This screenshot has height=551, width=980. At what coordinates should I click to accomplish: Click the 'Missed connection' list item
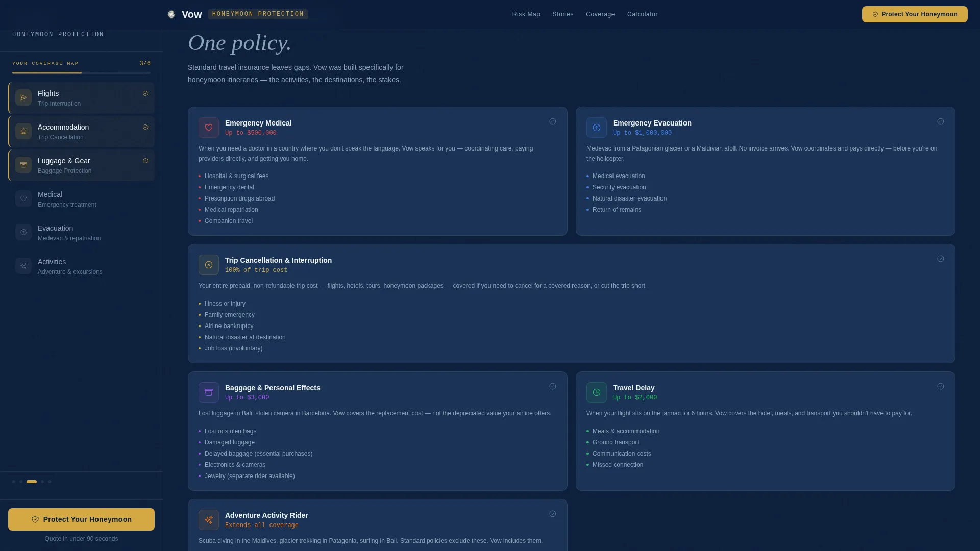coord(618,465)
